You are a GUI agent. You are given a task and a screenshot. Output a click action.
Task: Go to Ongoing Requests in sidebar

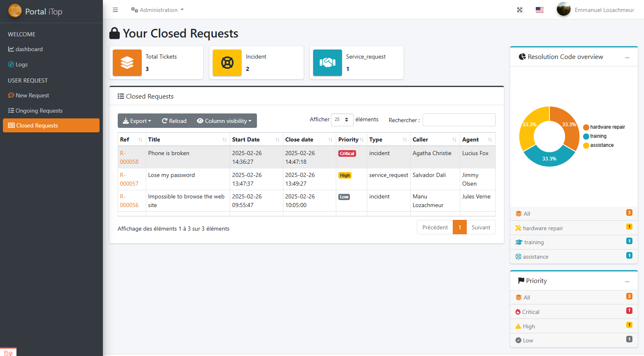(x=39, y=111)
